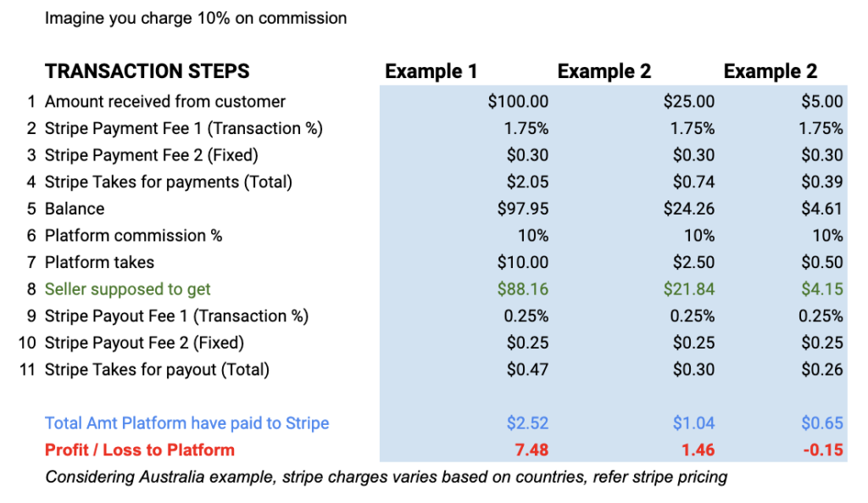Click the $2.05 Stripe payment total cell
The image size is (868, 503).
click(x=528, y=182)
